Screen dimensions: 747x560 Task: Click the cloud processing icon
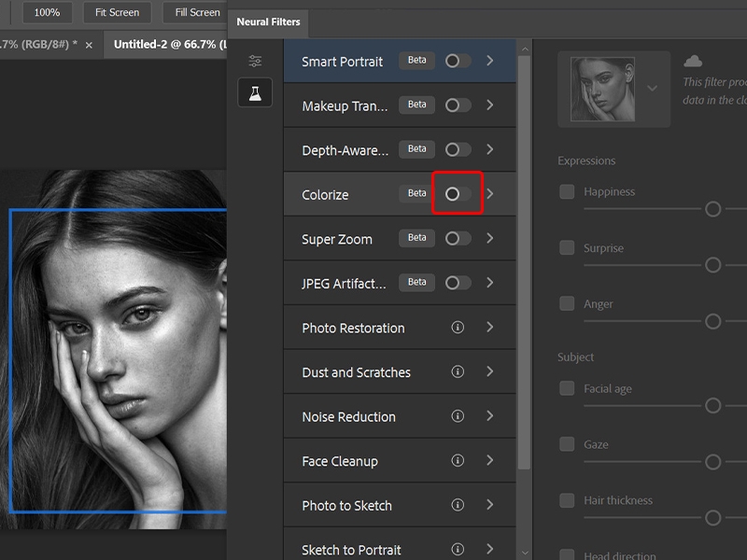click(693, 59)
